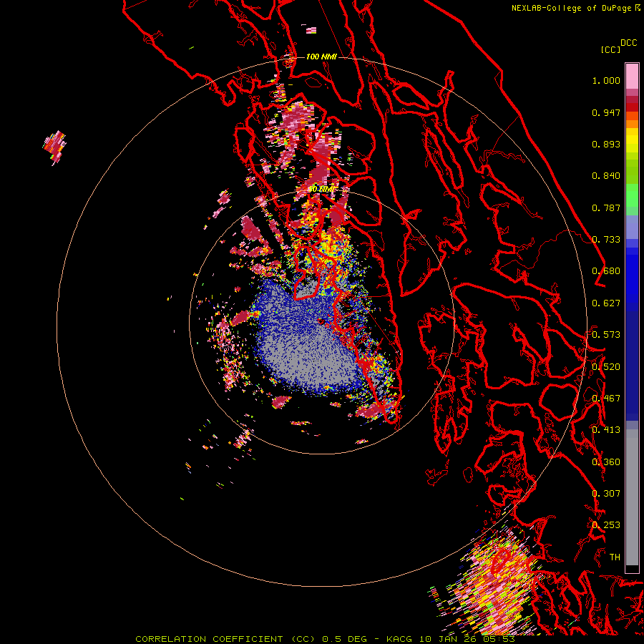The height and width of the screenshot is (644, 644).
Task: Click the 0.467 scale label
Action: (x=606, y=398)
